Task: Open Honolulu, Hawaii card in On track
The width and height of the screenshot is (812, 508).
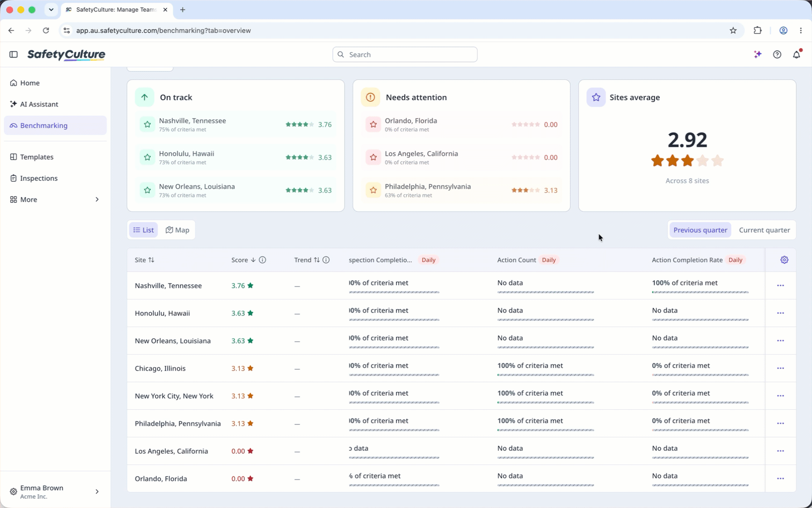Action: point(235,157)
